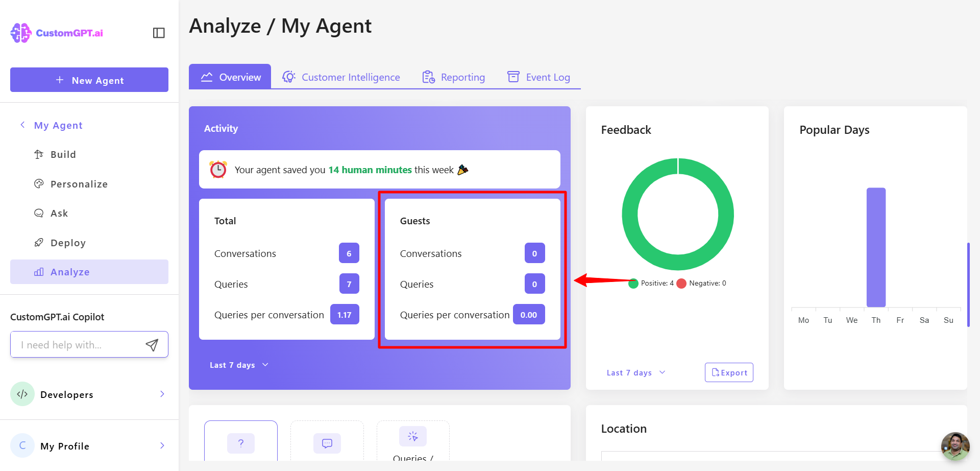980x471 pixels.
Task: Click the Analyze bar chart icon
Action: pyautogui.click(x=39, y=272)
